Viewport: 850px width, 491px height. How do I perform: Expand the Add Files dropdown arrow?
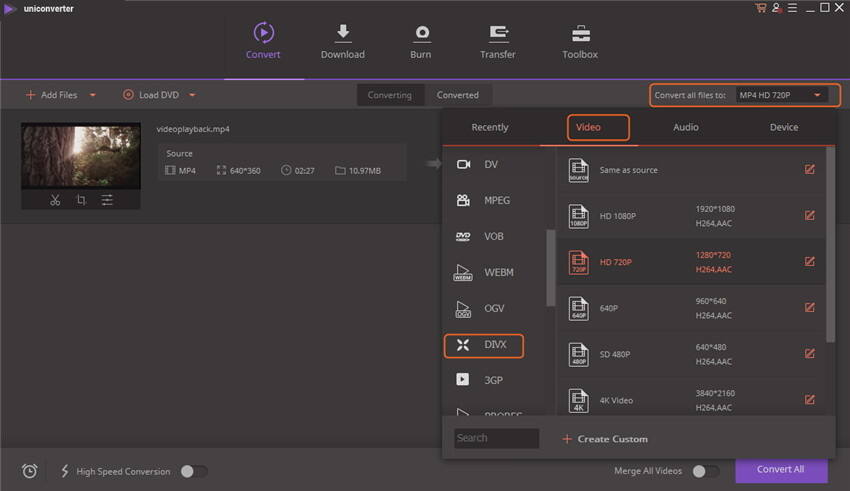pyautogui.click(x=93, y=95)
